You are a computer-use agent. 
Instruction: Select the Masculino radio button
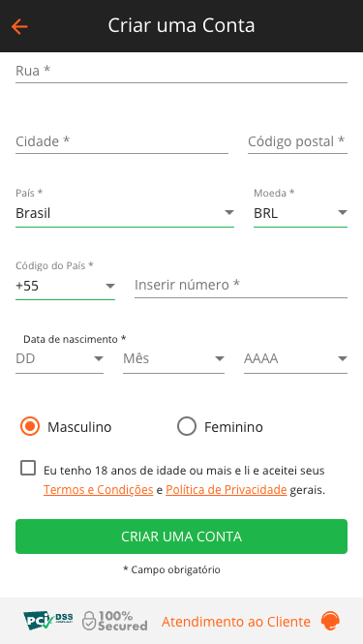[30, 427]
